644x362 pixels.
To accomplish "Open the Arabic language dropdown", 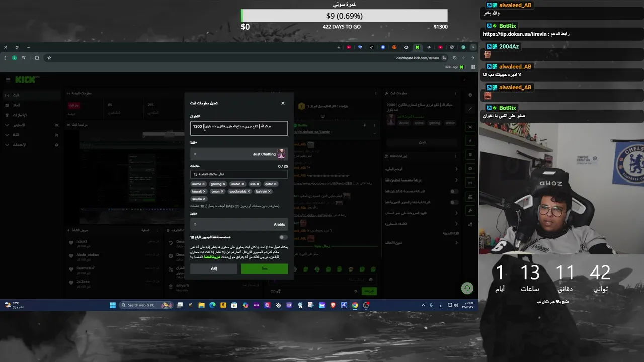I will point(239,224).
